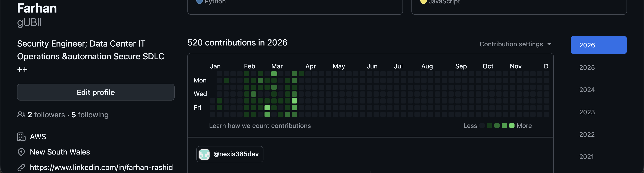Expand the Contribution settings caret arrow
This screenshot has width=644, height=173.
coord(549,44)
